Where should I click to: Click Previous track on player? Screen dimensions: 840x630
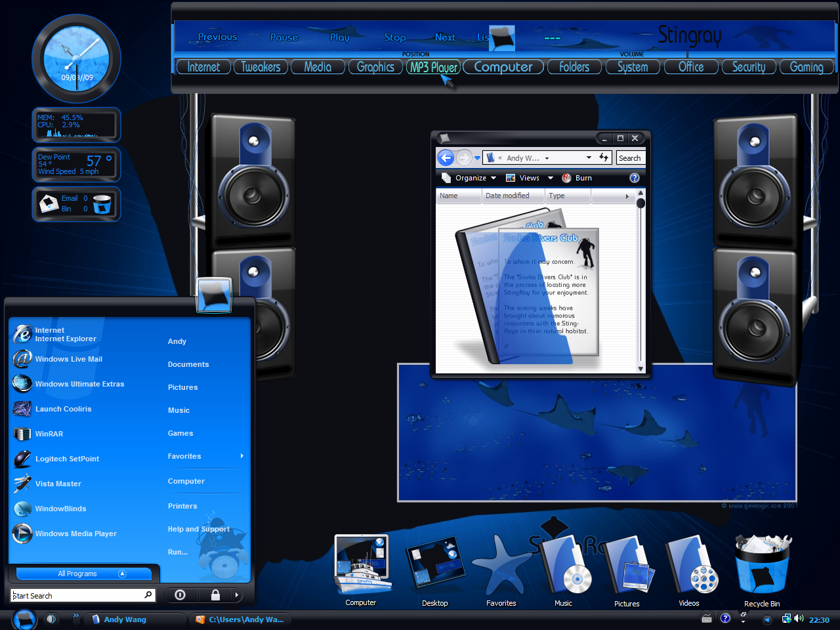[x=217, y=37]
